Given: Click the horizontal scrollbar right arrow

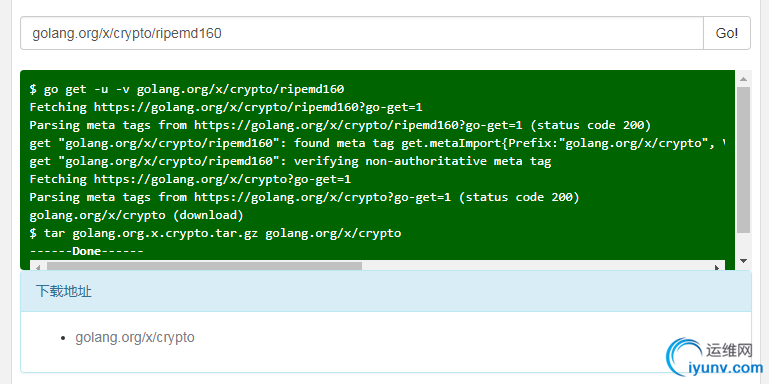Looking at the screenshot, I should (x=717, y=267).
